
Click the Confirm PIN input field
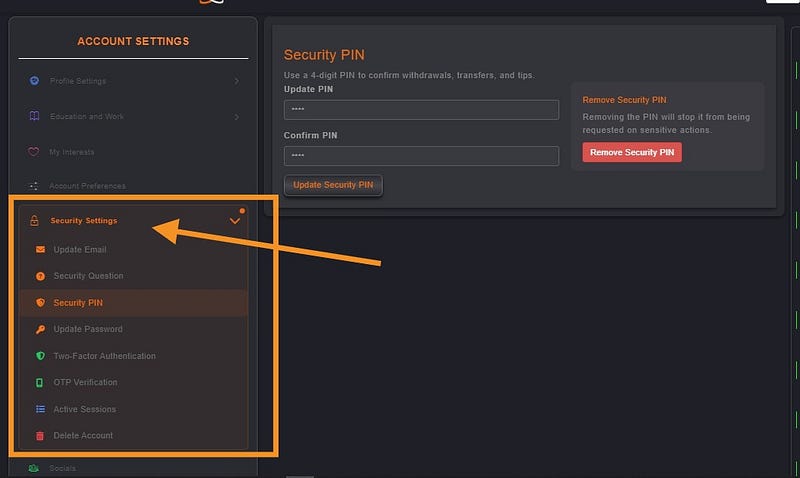421,156
